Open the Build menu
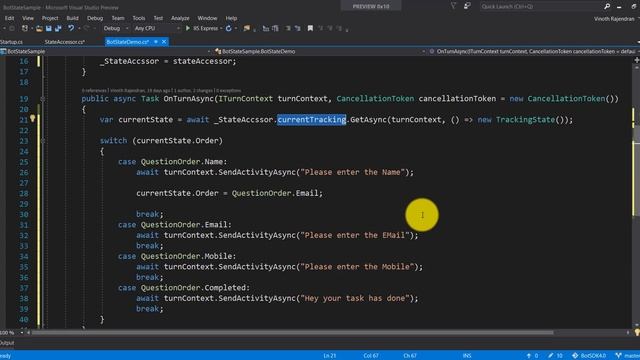This screenshot has width=640, height=360. coord(72,18)
